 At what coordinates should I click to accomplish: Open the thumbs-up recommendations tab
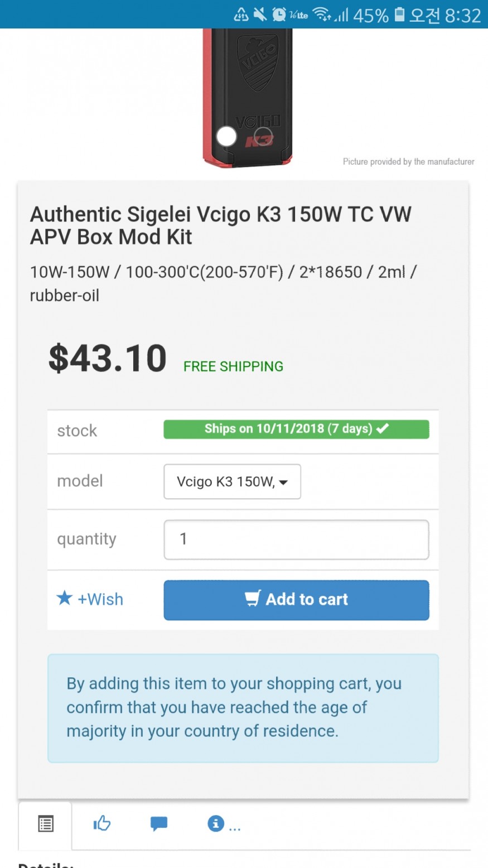102,823
